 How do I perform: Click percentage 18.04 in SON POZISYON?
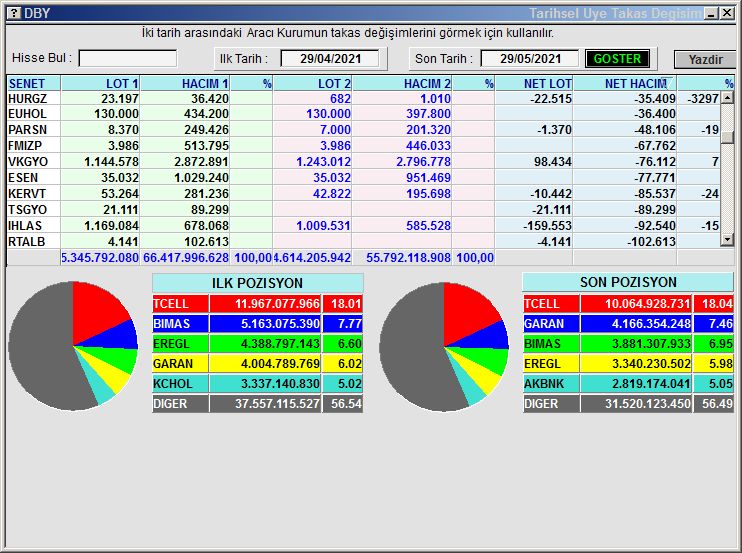(x=717, y=304)
